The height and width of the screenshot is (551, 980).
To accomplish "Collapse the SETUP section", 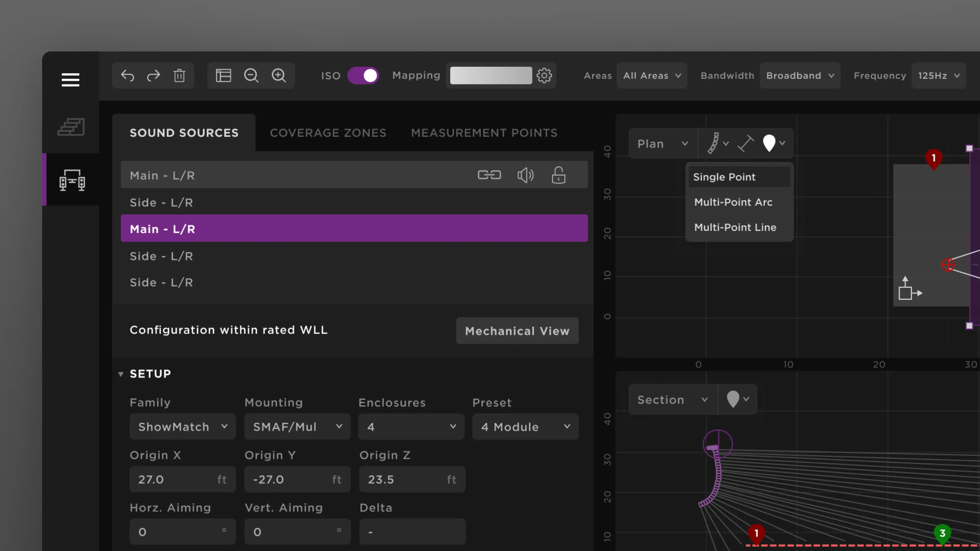I will (121, 374).
